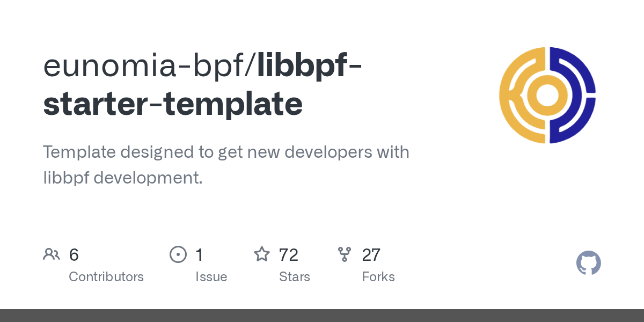Screen dimensions: 644x322
Task: Click the yellow half of the logo
Action: tap(513, 95)
